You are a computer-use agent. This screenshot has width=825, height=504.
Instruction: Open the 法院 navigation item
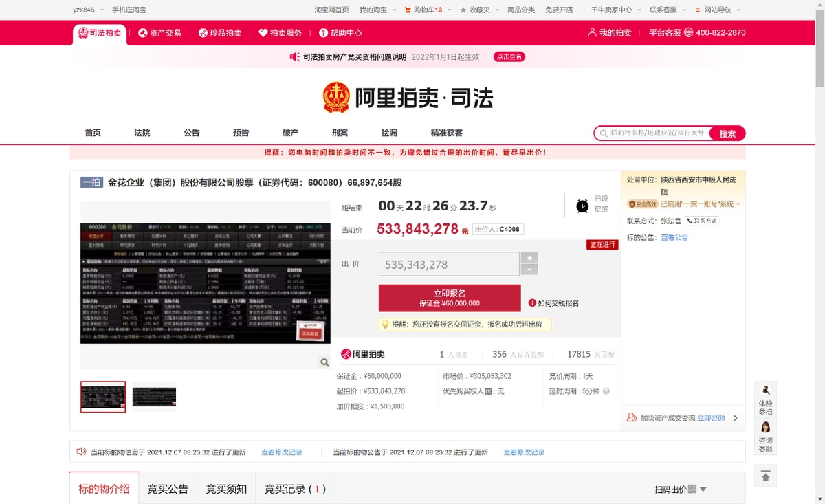[142, 133]
